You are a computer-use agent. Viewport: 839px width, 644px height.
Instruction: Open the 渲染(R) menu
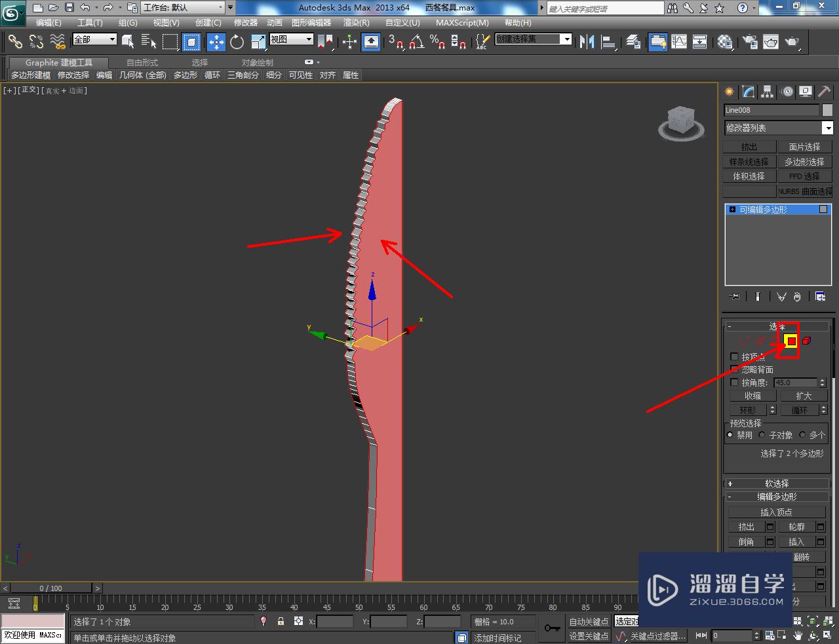click(356, 23)
